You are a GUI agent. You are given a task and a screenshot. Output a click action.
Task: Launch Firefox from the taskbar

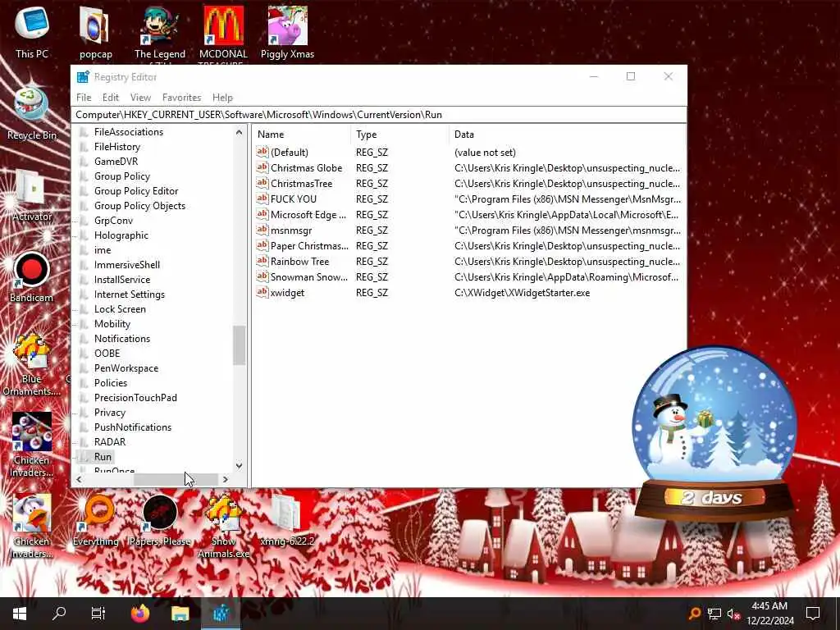(x=140, y=614)
